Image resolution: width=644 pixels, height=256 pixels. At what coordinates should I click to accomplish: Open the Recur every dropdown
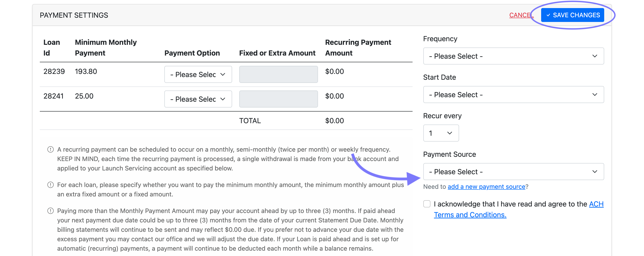click(441, 133)
